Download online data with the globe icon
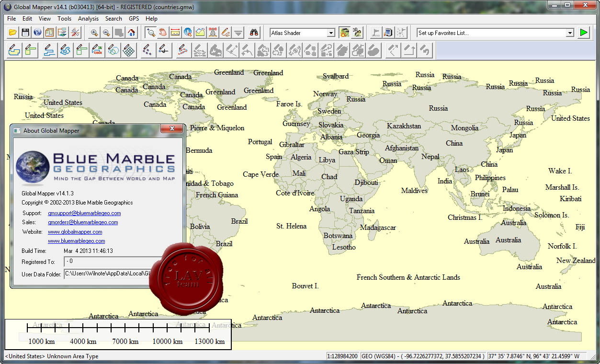Viewport: 600px width, 364px height. [38, 33]
